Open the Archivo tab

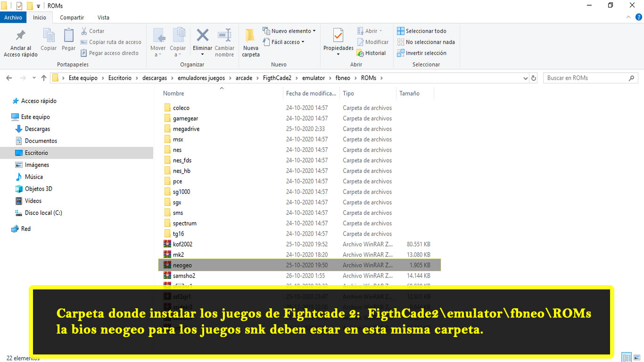(13, 17)
